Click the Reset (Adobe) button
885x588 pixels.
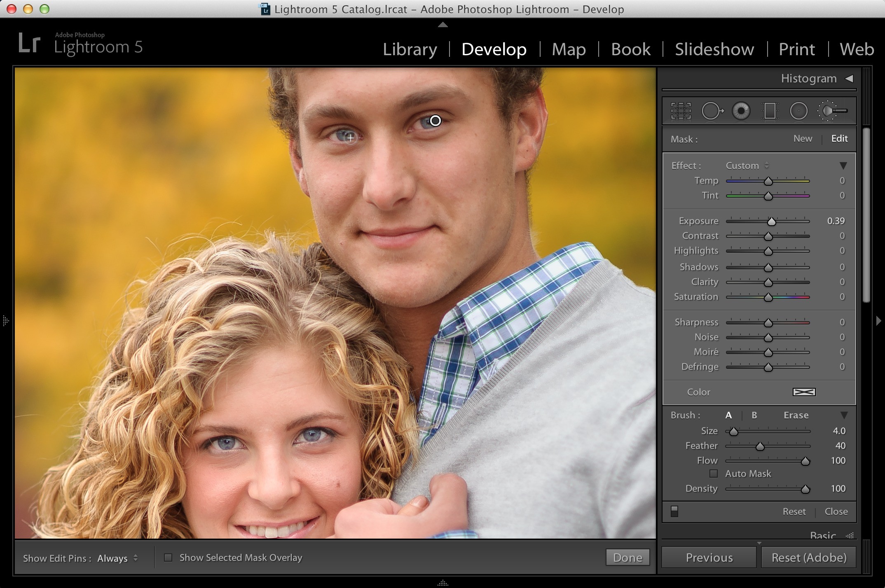pos(808,558)
